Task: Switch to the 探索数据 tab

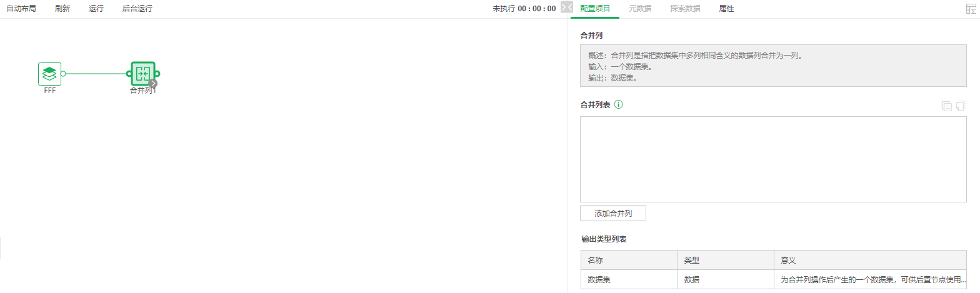Action: (x=685, y=9)
